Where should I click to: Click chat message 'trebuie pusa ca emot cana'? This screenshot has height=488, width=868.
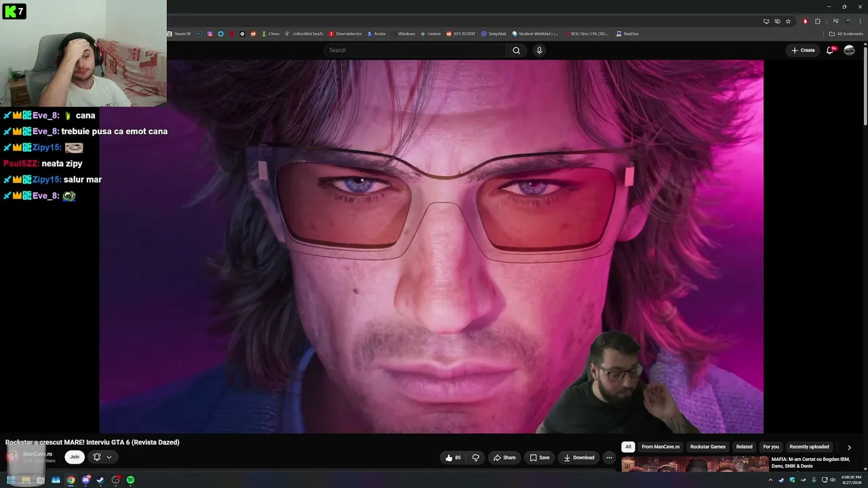[114, 131]
